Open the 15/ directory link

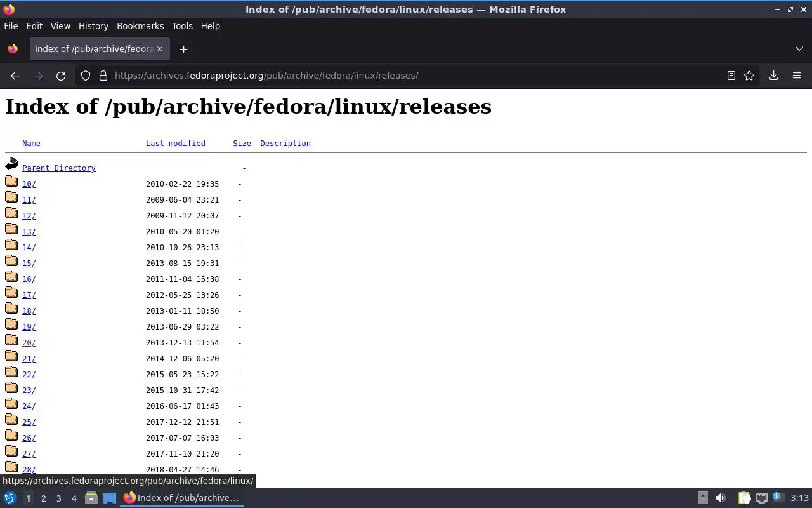(x=29, y=264)
